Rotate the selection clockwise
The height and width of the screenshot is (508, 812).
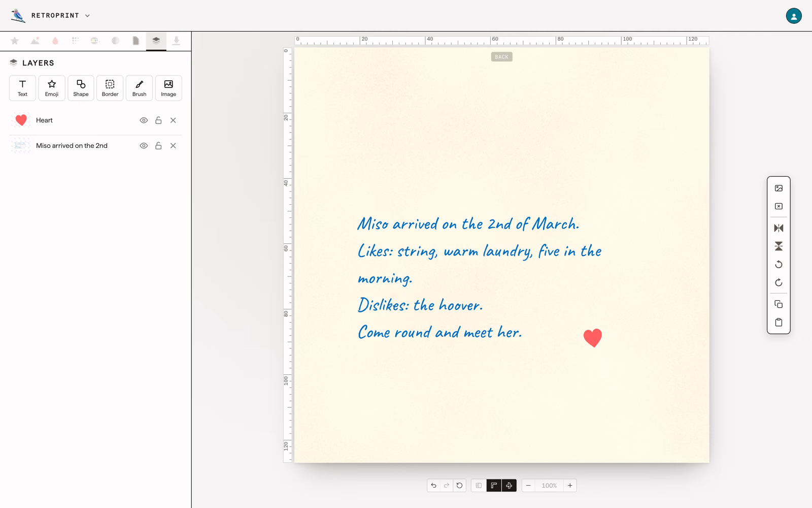(x=779, y=282)
